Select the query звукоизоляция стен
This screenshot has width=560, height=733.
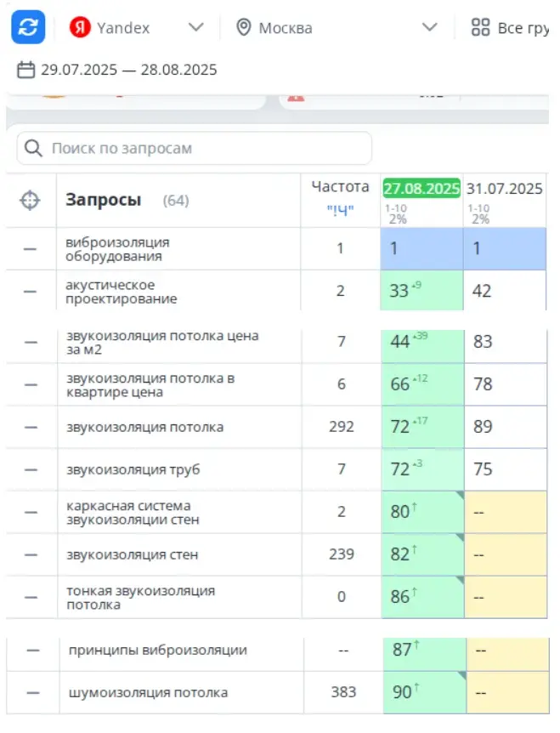pyautogui.click(x=132, y=554)
